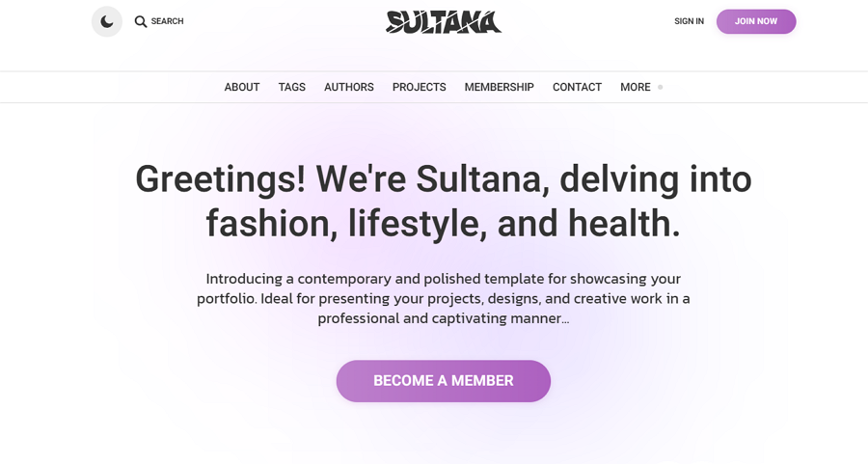Click the dot indicator beside More
The height and width of the screenshot is (464, 868).
[x=661, y=87]
